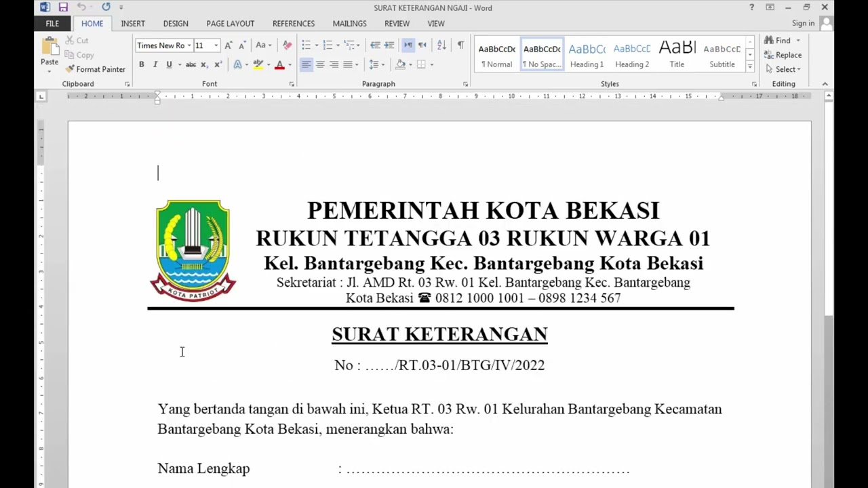Toggle Bold formatting
This screenshot has height=488, width=868.
point(142,65)
